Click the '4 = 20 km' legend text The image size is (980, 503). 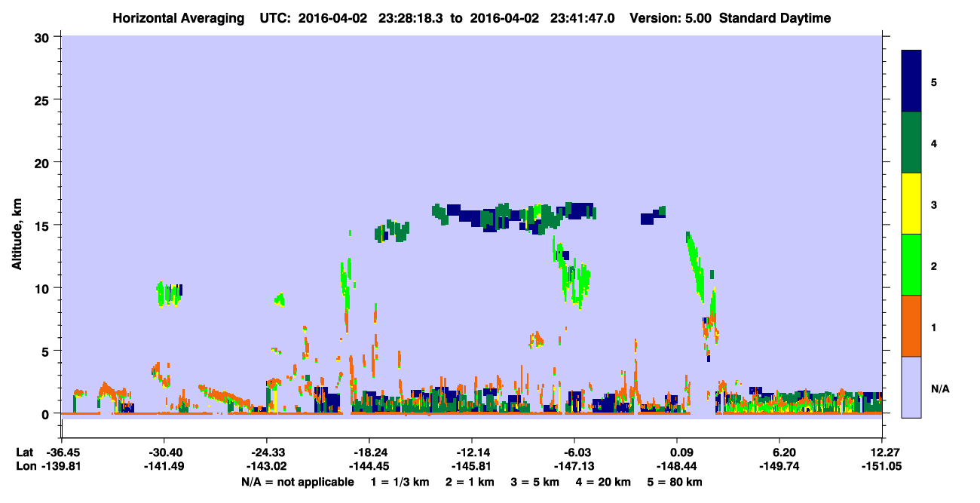coord(605,482)
